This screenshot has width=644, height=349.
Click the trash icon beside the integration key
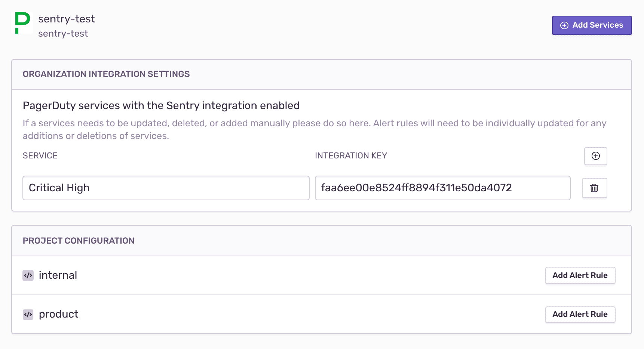[594, 188]
